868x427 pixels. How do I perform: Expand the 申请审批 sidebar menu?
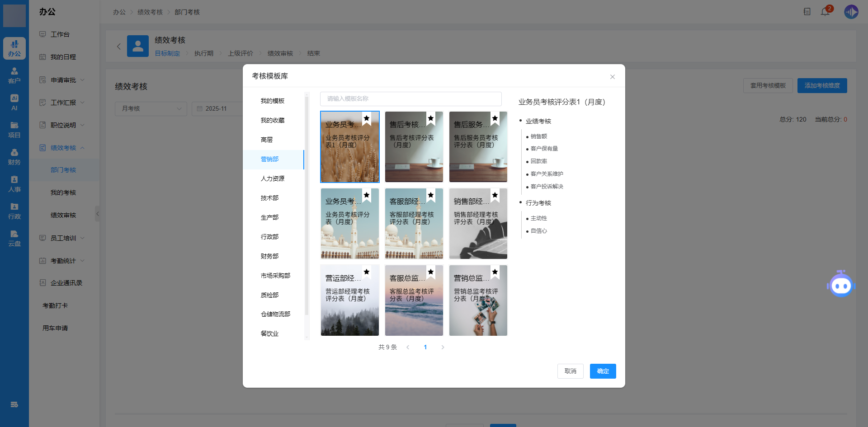point(63,80)
